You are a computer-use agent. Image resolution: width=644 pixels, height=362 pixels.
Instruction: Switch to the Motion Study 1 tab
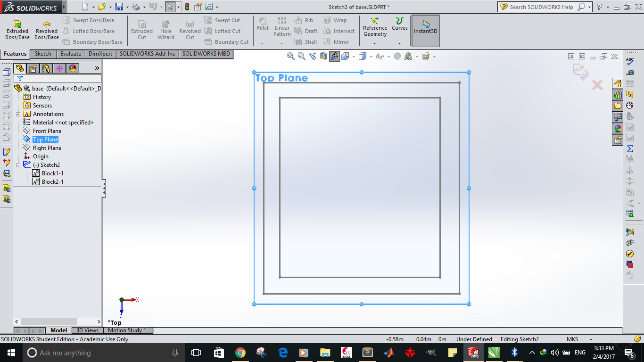127,330
